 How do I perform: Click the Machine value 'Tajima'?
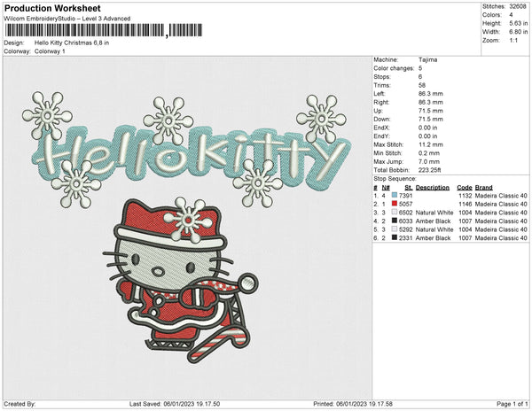tap(428, 59)
